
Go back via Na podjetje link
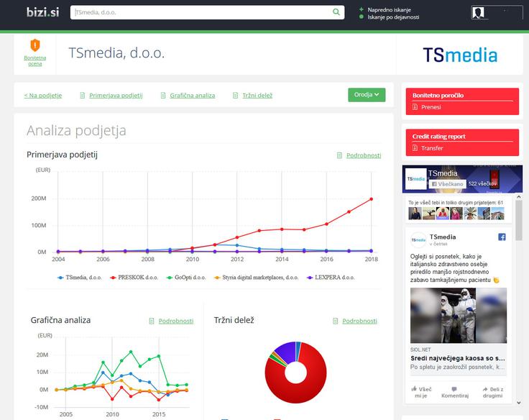(x=43, y=96)
